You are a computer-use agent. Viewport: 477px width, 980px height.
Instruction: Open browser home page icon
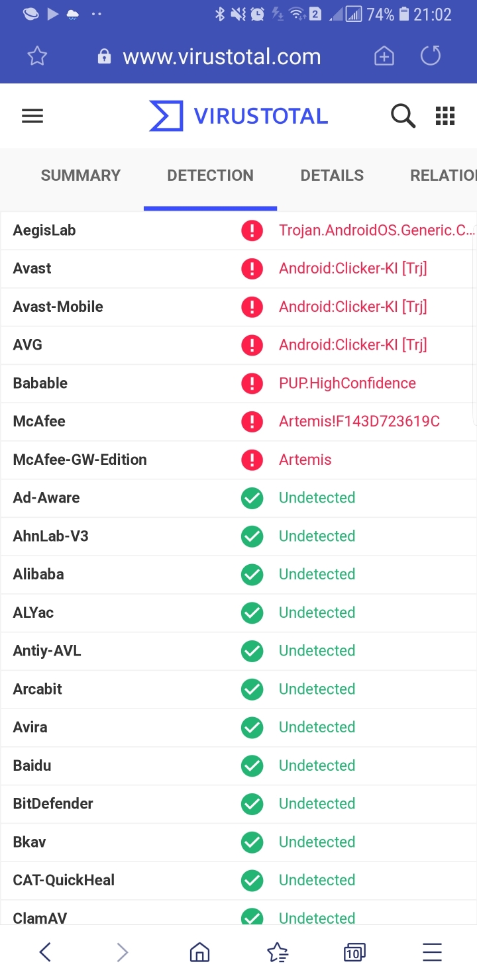pyautogui.click(x=199, y=952)
